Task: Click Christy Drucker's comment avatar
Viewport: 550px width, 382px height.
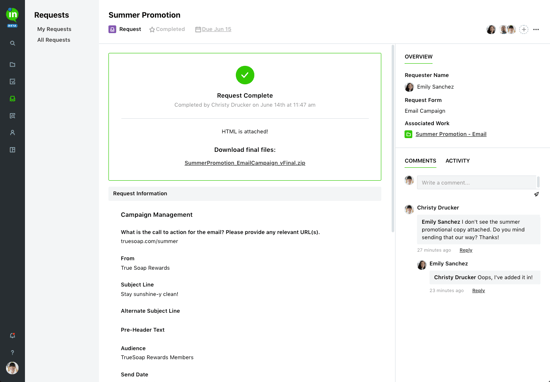Action: pos(409,209)
